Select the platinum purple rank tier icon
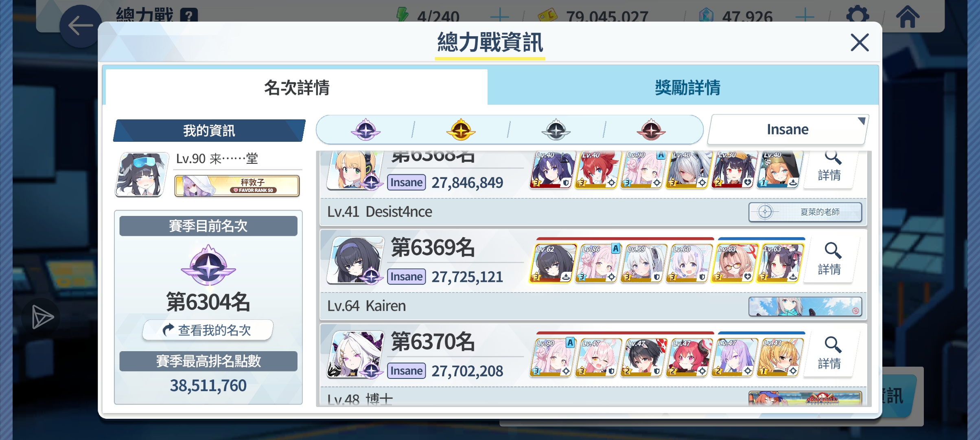 point(365,130)
